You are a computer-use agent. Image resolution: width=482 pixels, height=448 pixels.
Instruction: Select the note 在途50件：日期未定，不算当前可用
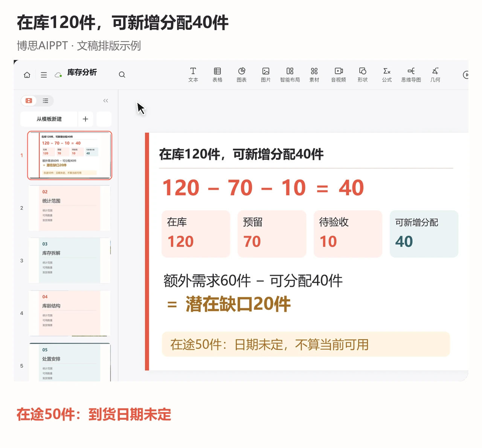(x=306, y=344)
